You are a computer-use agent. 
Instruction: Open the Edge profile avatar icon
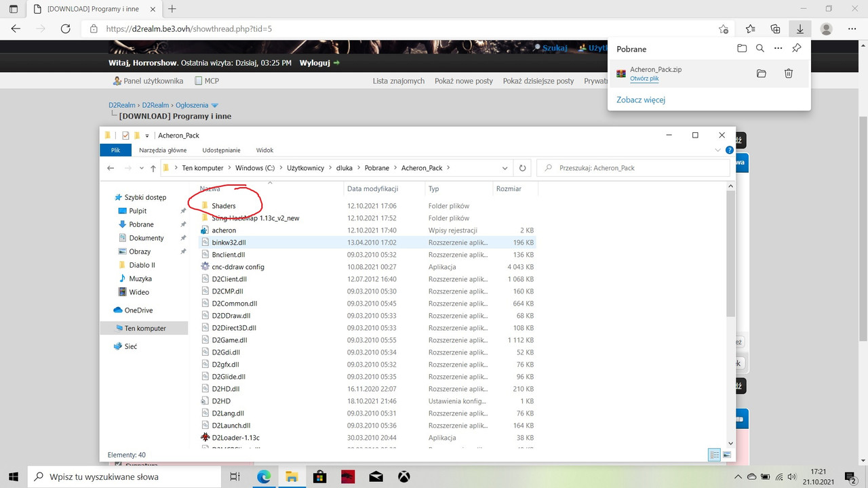click(826, 29)
